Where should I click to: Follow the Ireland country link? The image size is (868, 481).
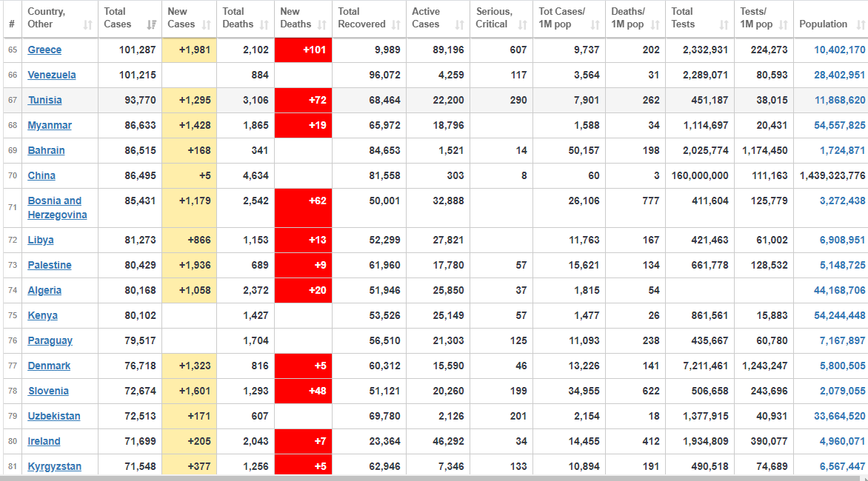(44, 441)
